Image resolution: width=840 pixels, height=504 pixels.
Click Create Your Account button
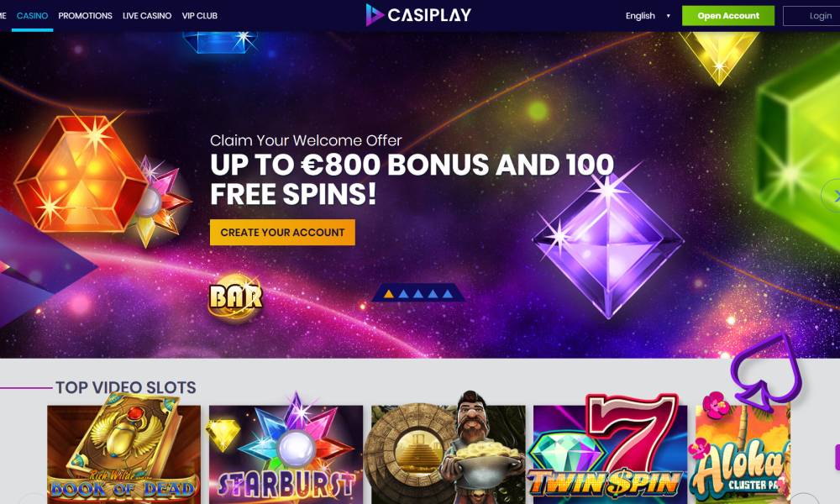coord(282,233)
